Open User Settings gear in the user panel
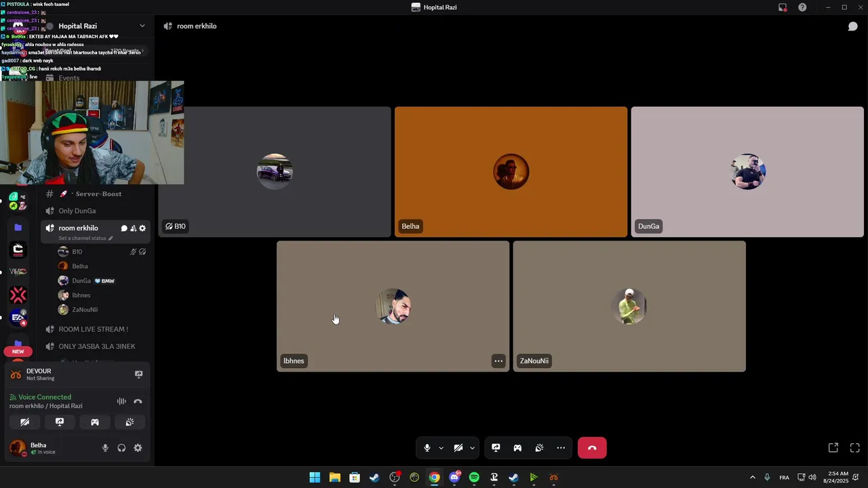Viewport: 868px width, 488px height. tap(138, 448)
